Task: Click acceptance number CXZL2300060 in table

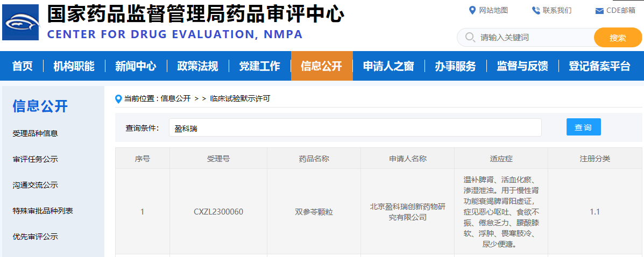Action: pos(218,212)
